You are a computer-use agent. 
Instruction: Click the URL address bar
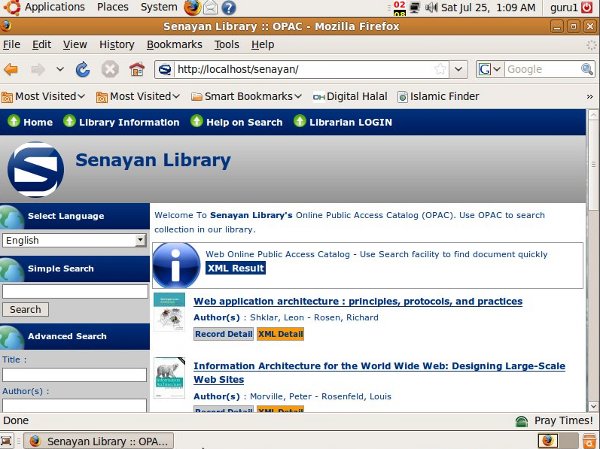pyautogui.click(x=304, y=69)
